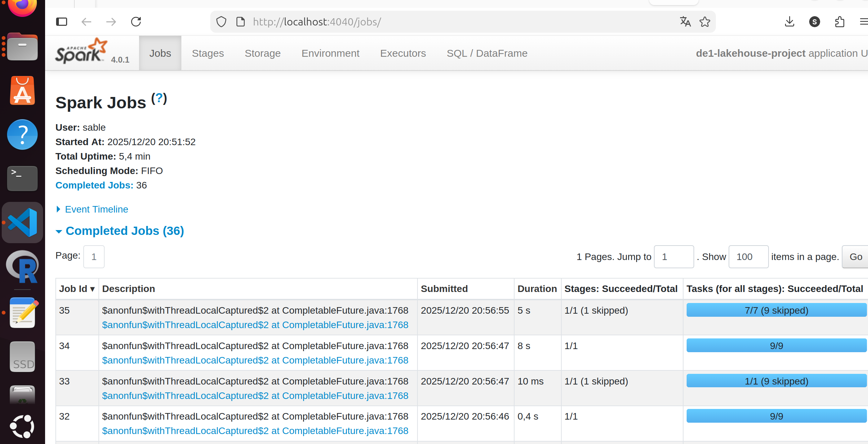Screen dimensions: 868x444
Task: Click the browser reload icon
Action: 136,22
